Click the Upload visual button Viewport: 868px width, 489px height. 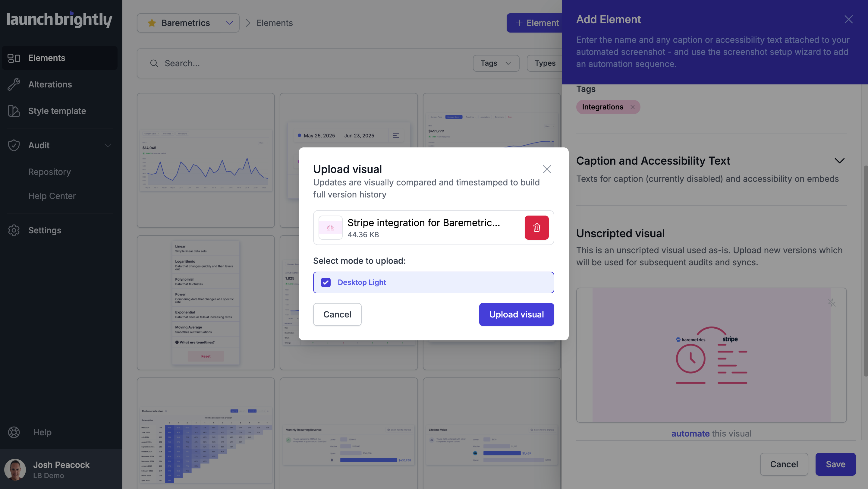[x=516, y=314]
